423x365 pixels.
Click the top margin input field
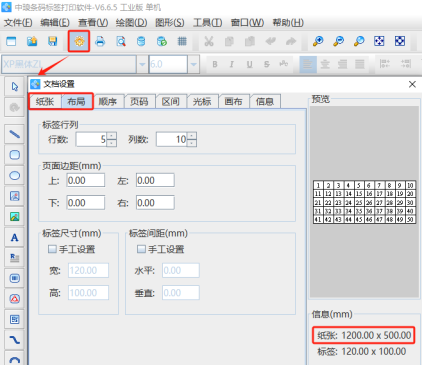coord(86,180)
